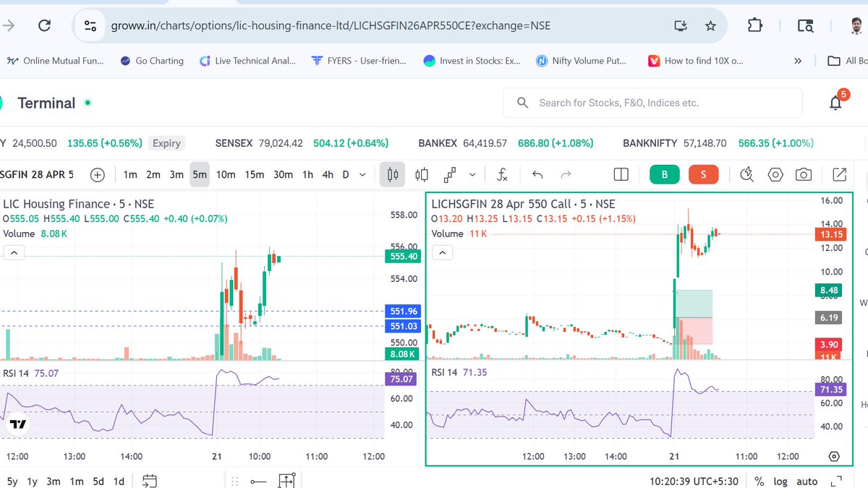
Task: Click the RSI 14 label on left chart
Action: click(x=17, y=373)
